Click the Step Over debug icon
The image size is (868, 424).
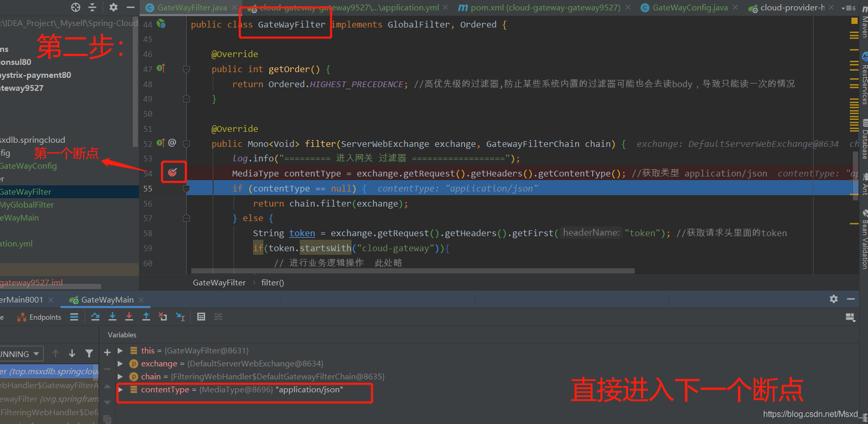point(95,317)
